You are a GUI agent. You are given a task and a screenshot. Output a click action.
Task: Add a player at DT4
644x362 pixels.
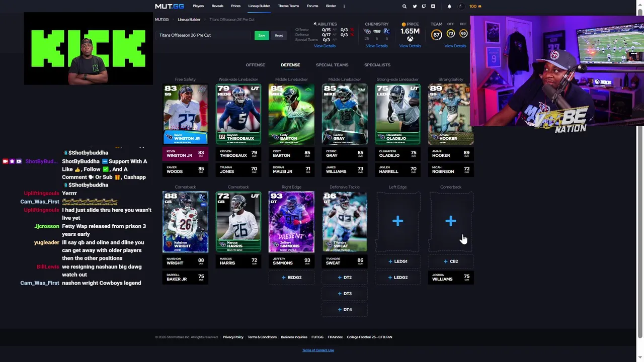344,310
